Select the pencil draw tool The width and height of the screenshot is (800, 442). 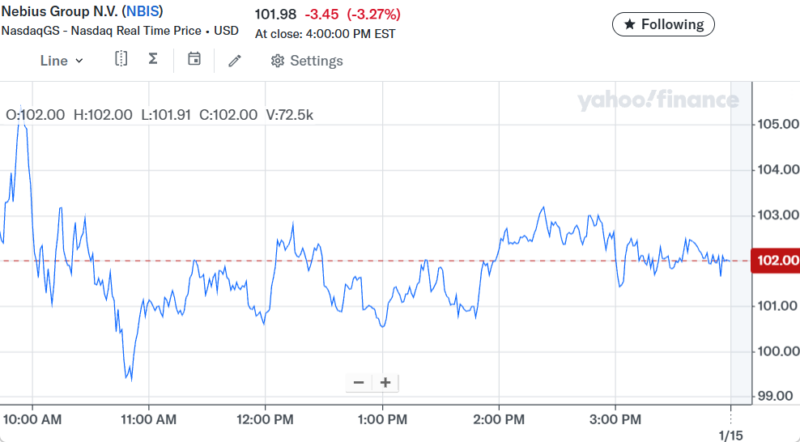point(235,61)
